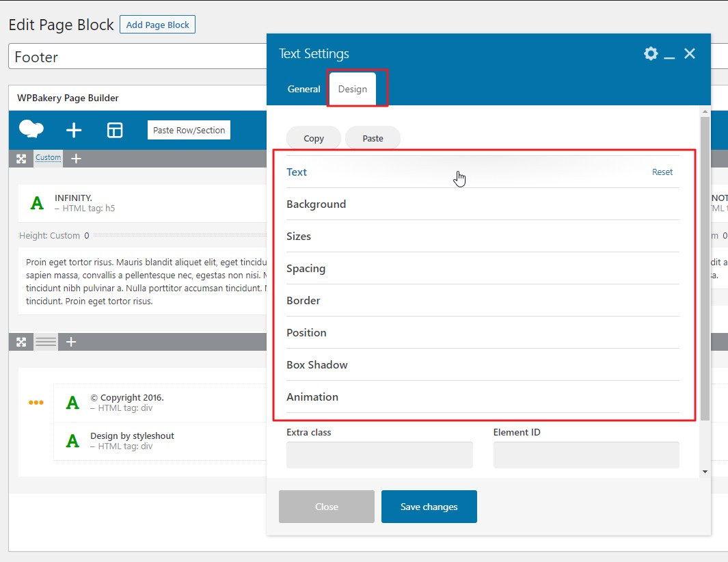Expand the Text design section
Screen dimensions: 728x562
pos(483,172)
